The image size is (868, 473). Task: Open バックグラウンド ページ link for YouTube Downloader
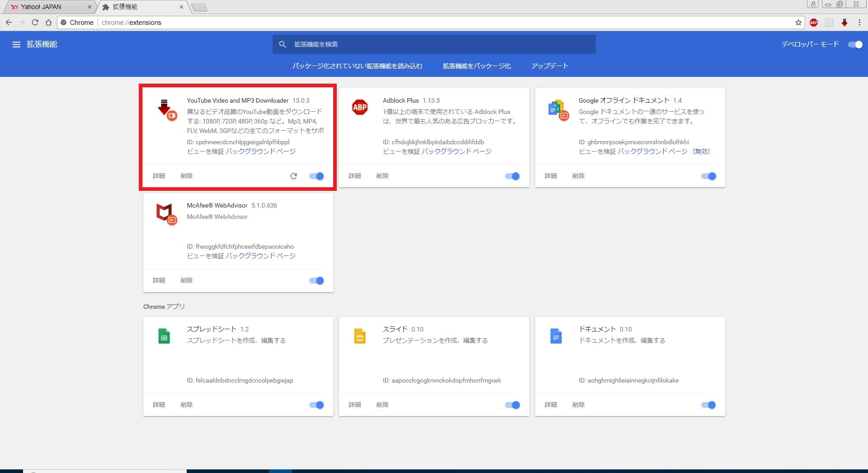pyautogui.click(x=261, y=151)
